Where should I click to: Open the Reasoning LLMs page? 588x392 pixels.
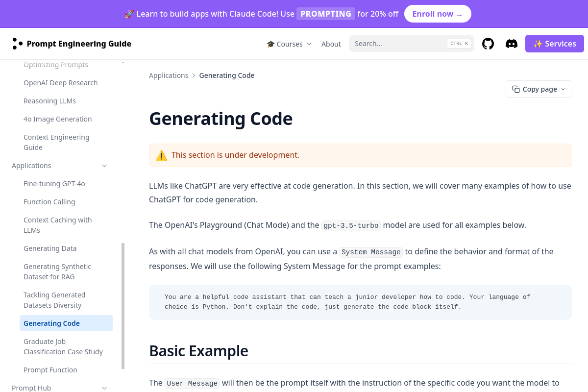[49, 101]
